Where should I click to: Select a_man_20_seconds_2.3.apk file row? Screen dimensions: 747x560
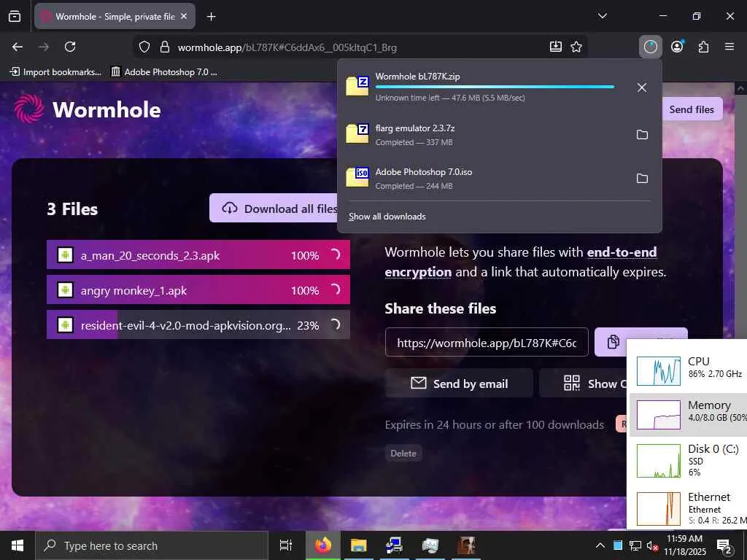click(198, 255)
